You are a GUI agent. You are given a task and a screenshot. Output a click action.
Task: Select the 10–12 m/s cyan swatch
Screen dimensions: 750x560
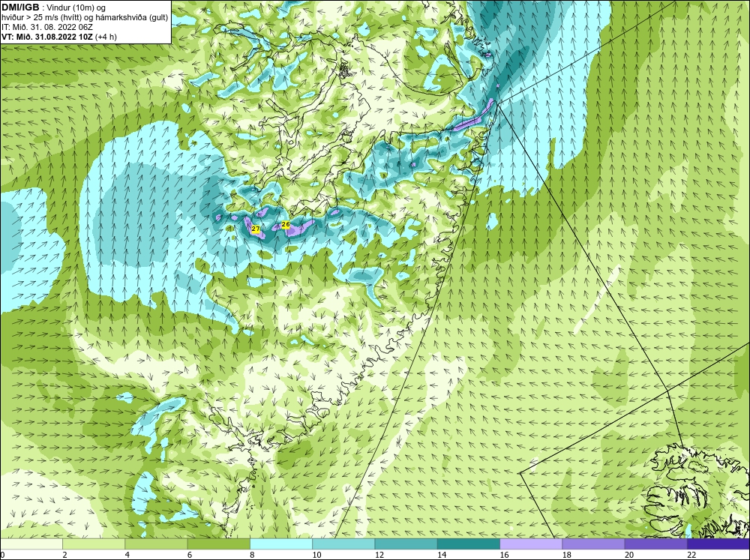pos(343,544)
